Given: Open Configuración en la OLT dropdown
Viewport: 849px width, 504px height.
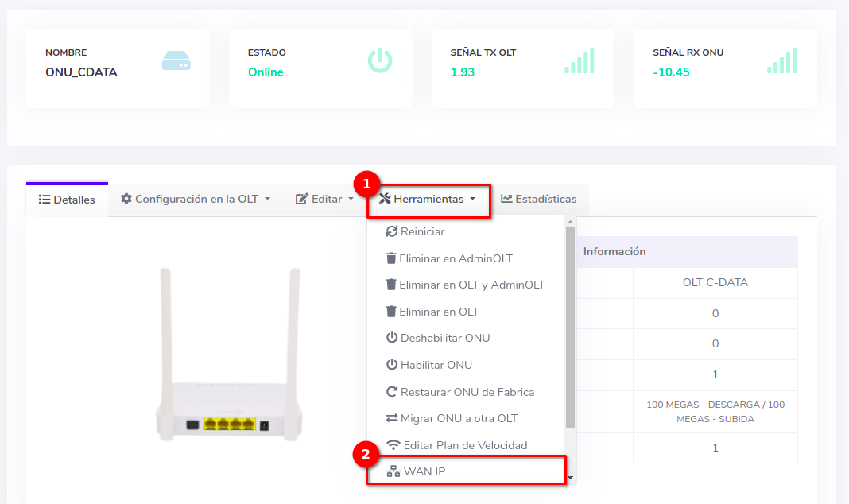Looking at the screenshot, I should click(x=196, y=199).
